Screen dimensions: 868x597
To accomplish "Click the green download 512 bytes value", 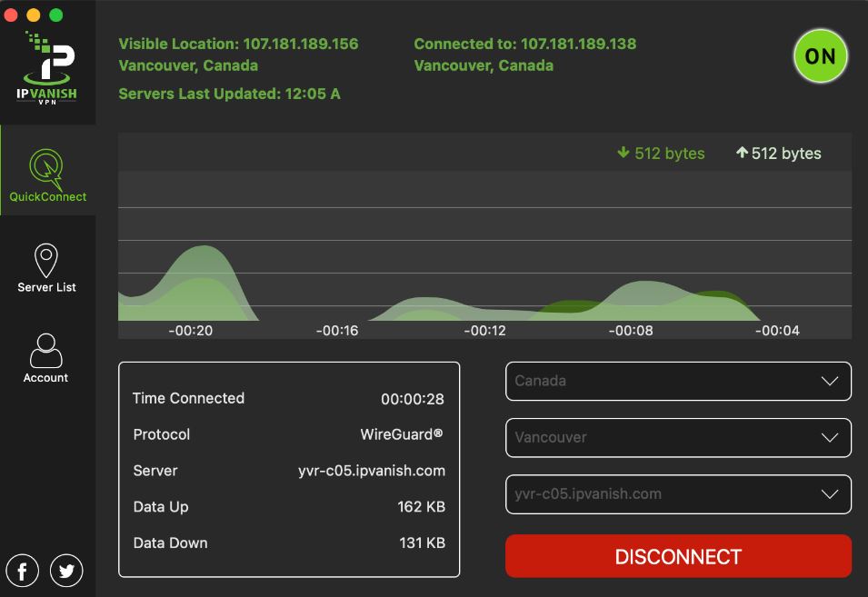I will pos(670,154).
